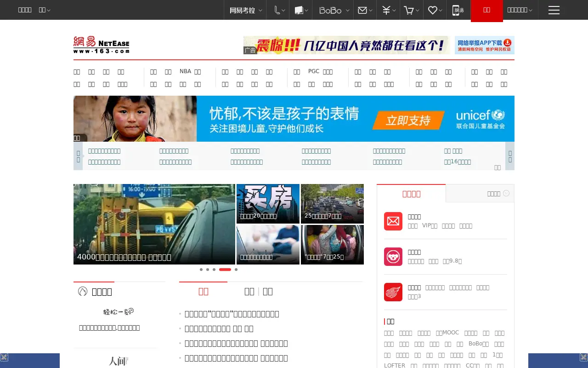
Task: Select the red active tab in right sidebar
Action: [x=411, y=193]
